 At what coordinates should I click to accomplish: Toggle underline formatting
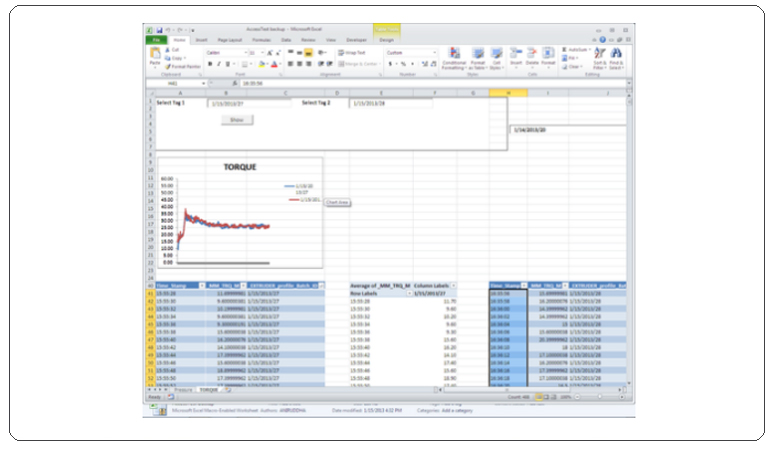pyautogui.click(x=227, y=64)
